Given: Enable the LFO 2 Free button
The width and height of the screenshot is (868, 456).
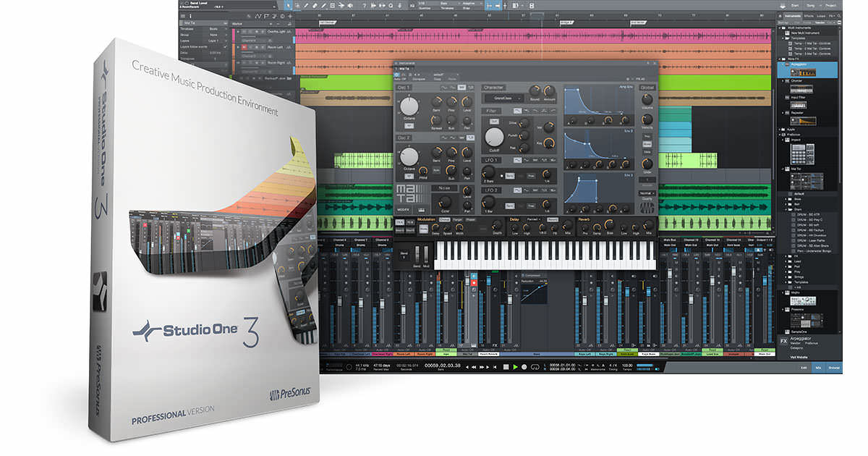Looking at the screenshot, I should tap(529, 206).
